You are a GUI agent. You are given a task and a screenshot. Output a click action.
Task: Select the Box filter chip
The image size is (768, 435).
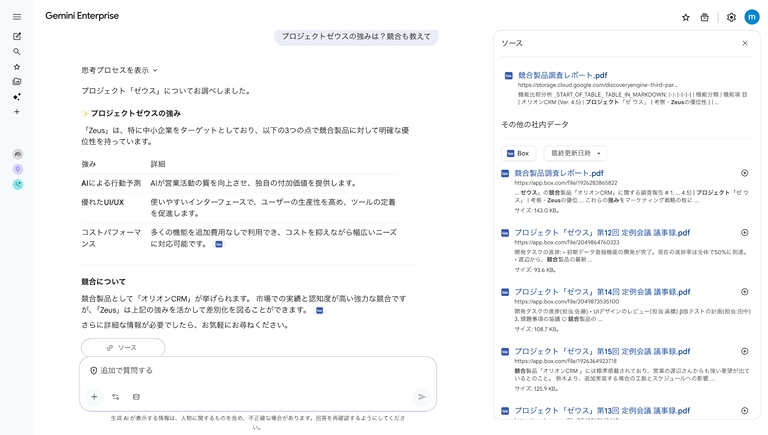pyautogui.click(x=518, y=153)
